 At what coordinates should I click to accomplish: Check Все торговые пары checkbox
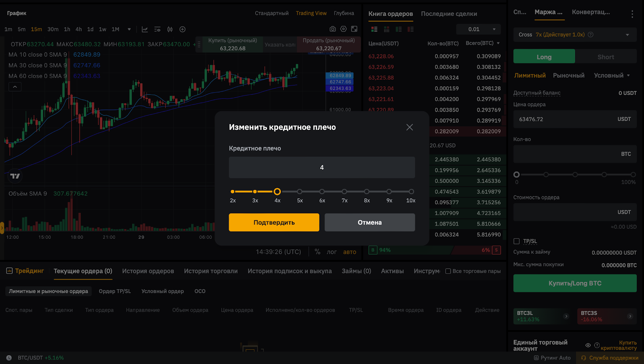[x=448, y=271]
